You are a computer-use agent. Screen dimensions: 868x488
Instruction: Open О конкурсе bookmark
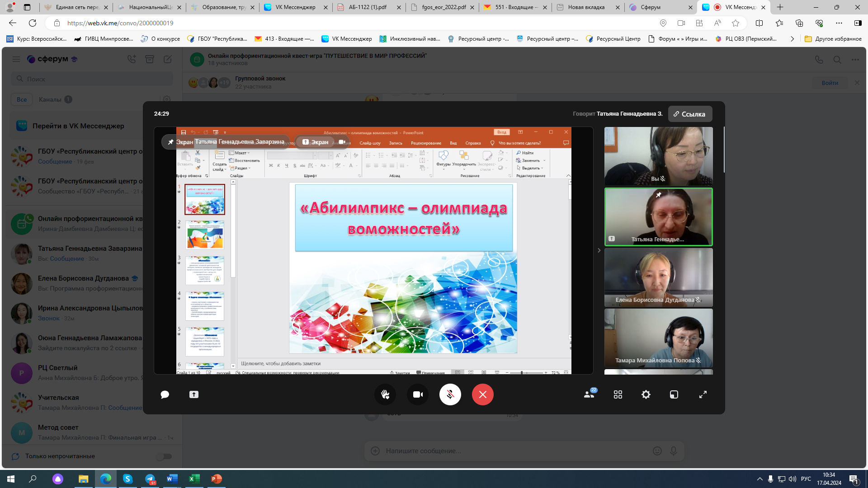point(160,39)
